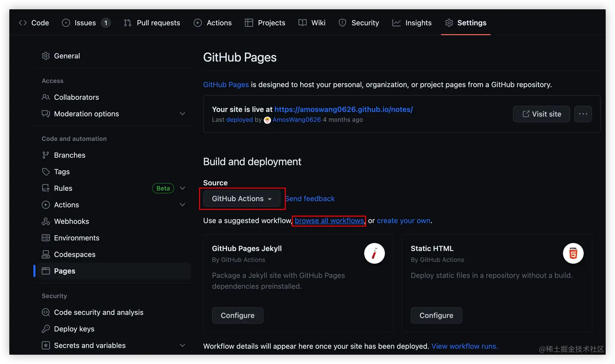Click the Moderation options comment icon

click(x=46, y=114)
